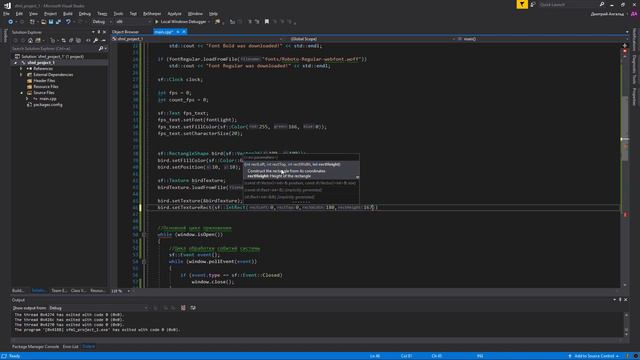This screenshot has width=640, height=360.
Task: Click the Navigate Backward toolbar icon
Action: [x=11, y=22]
